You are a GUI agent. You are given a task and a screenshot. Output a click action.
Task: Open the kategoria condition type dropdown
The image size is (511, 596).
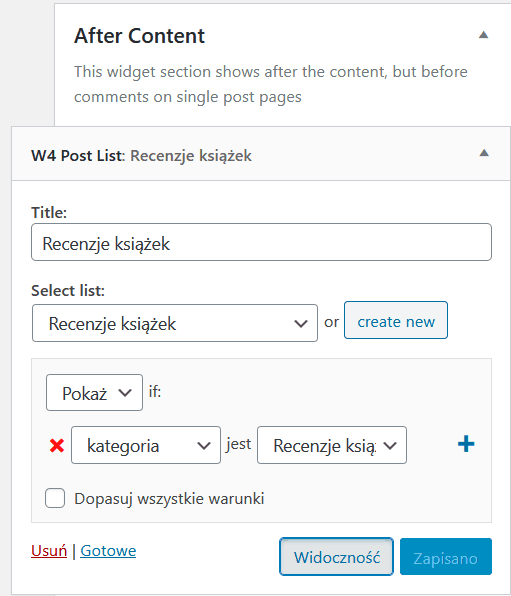point(146,445)
